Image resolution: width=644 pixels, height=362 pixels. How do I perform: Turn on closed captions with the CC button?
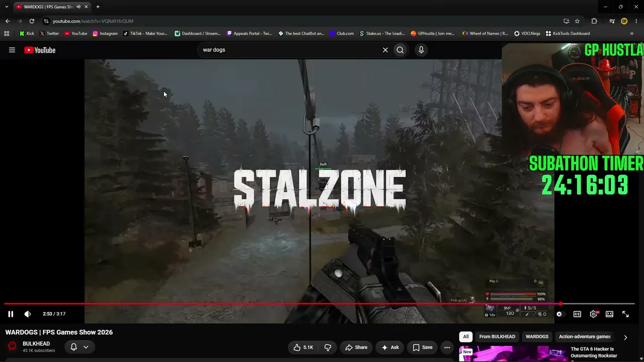(x=577, y=314)
